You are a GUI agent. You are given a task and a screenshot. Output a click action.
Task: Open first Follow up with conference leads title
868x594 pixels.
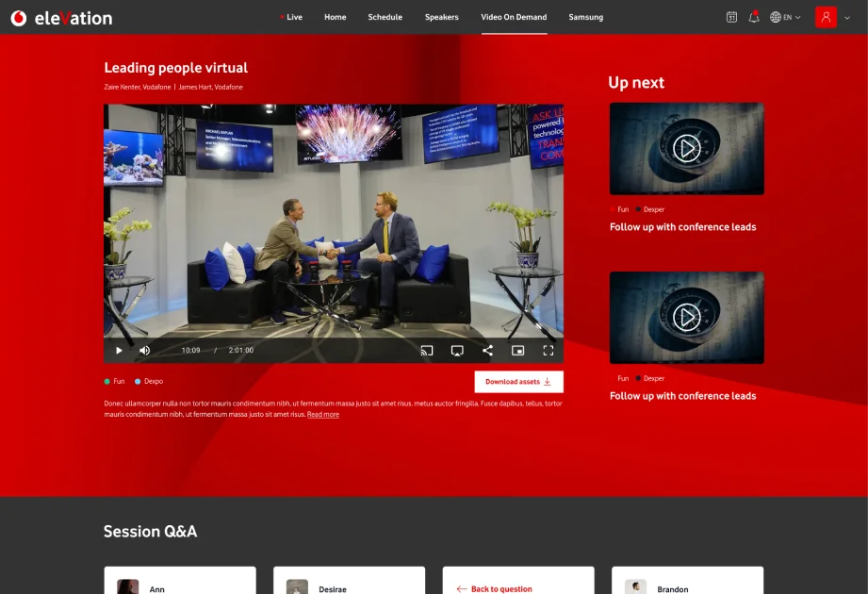click(x=682, y=227)
